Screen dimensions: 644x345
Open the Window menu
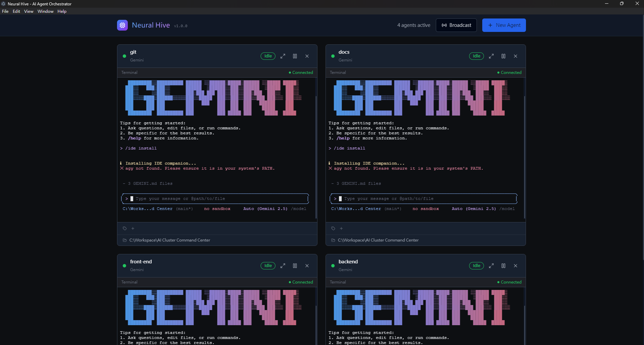[45, 11]
